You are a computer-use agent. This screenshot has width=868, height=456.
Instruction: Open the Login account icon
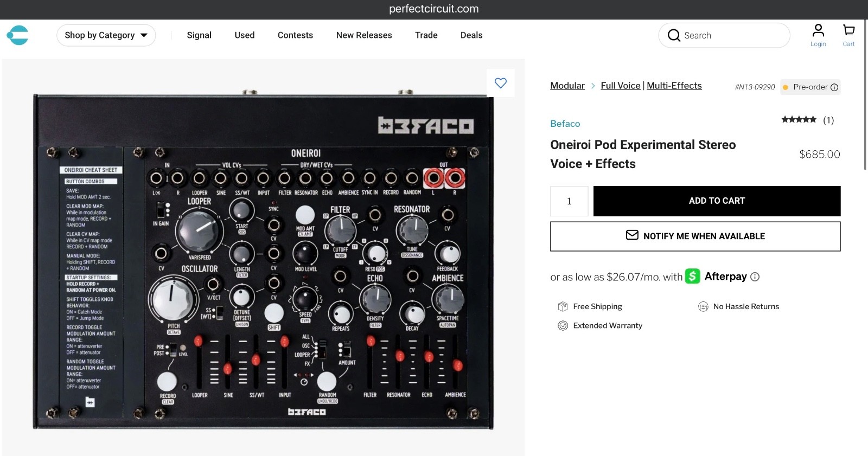(818, 35)
